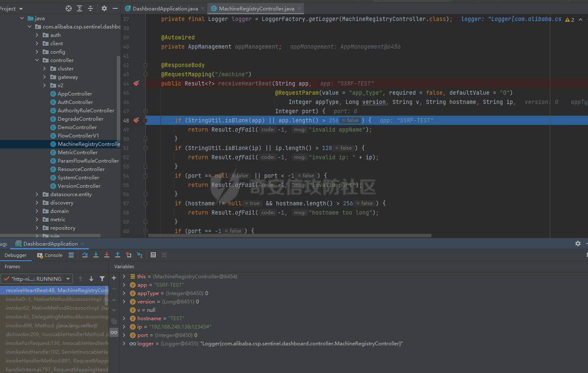Select the receiveHeartBeat:48 stack frame

point(54,290)
